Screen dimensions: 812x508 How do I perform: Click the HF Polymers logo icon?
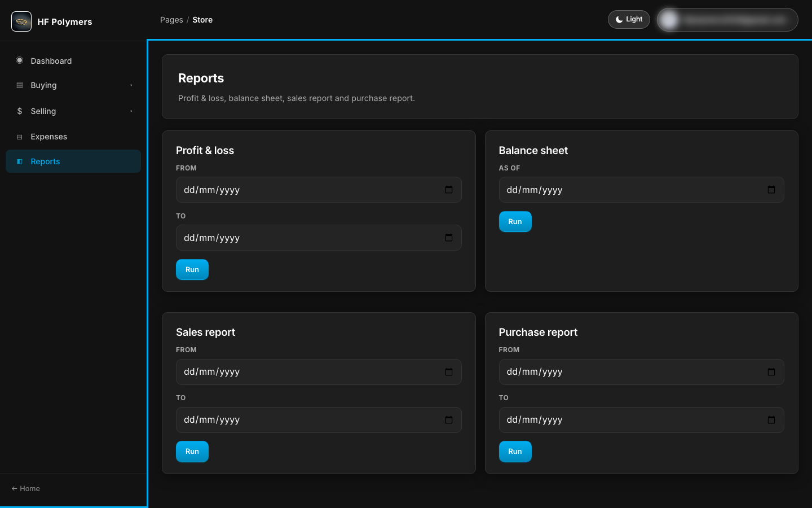(x=21, y=21)
